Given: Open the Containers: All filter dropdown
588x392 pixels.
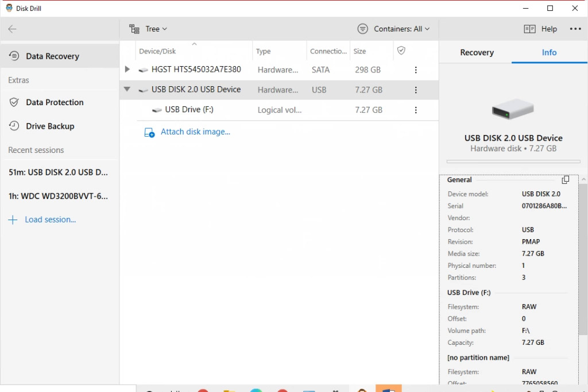Looking at the screenshot, I should tap(393, 29).
